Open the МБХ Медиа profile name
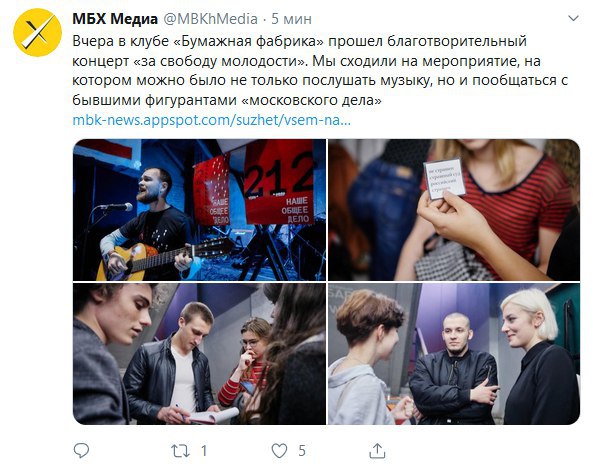 click(x=115, y=19)
